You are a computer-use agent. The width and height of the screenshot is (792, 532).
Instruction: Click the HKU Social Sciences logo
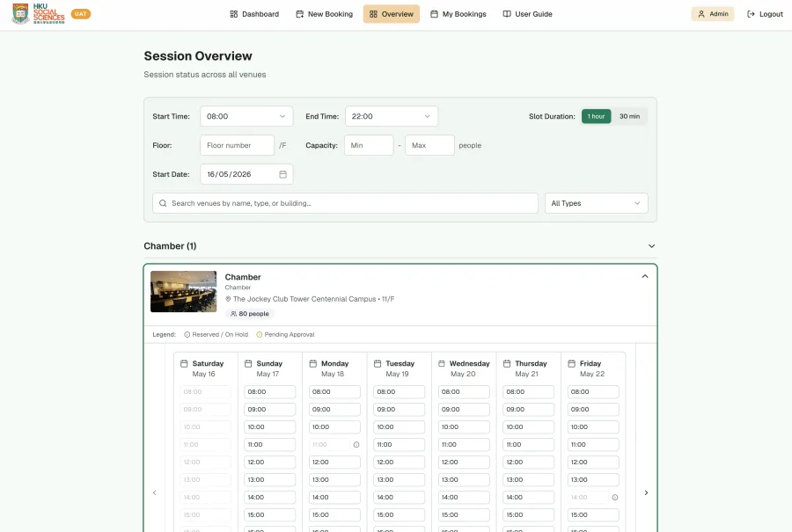pyautogui.click(x=39, y=13)
